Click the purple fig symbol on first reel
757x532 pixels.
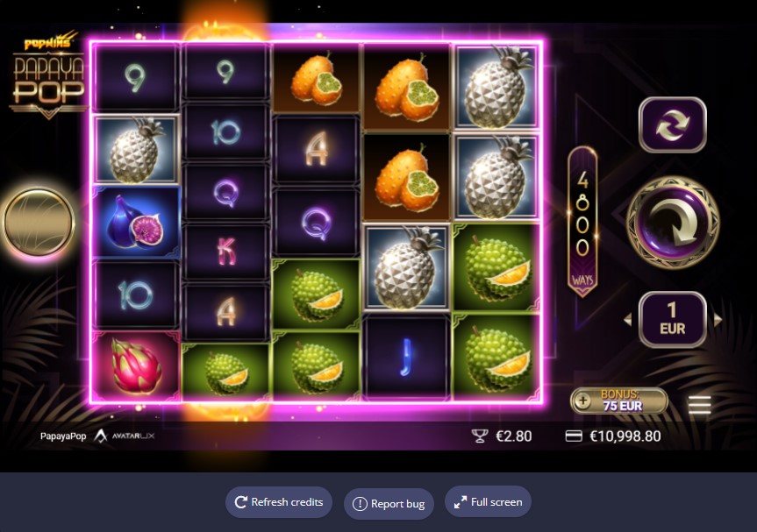pos(136,223)
